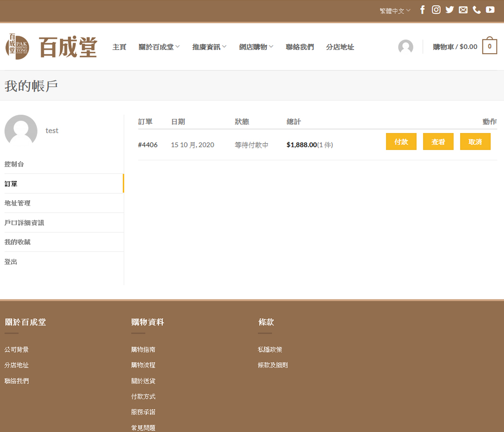Expand the 關於百成堂 menu
The image size is (504, 432).
(x=159, y=47)
